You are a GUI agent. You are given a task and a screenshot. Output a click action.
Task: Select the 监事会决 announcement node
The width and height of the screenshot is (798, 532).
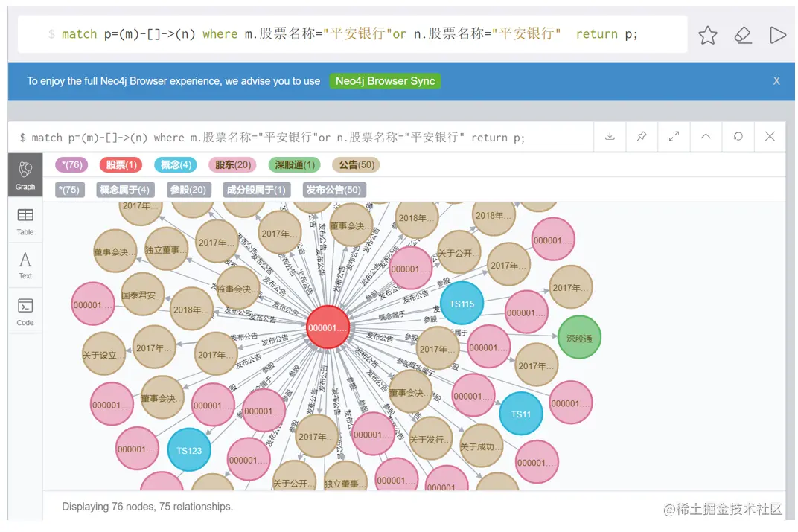point(238,289)
